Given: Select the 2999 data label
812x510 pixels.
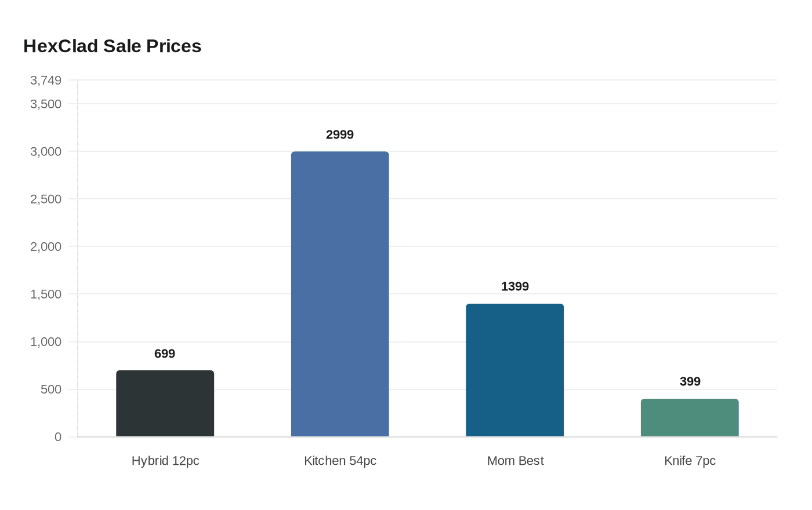Looking at the screenshot, I should pyautogui.click(x=340, y=134).
